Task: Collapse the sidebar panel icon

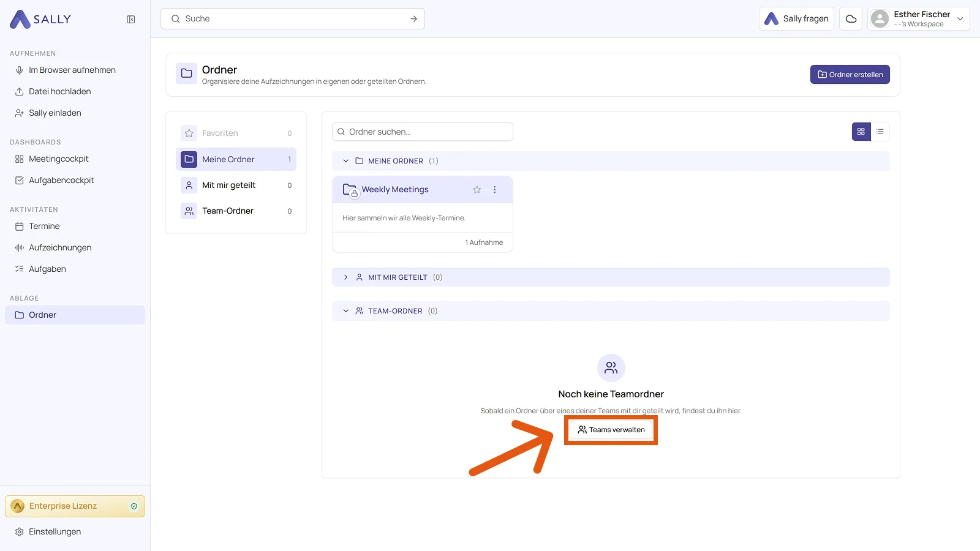Action: (x=131, y=20)
